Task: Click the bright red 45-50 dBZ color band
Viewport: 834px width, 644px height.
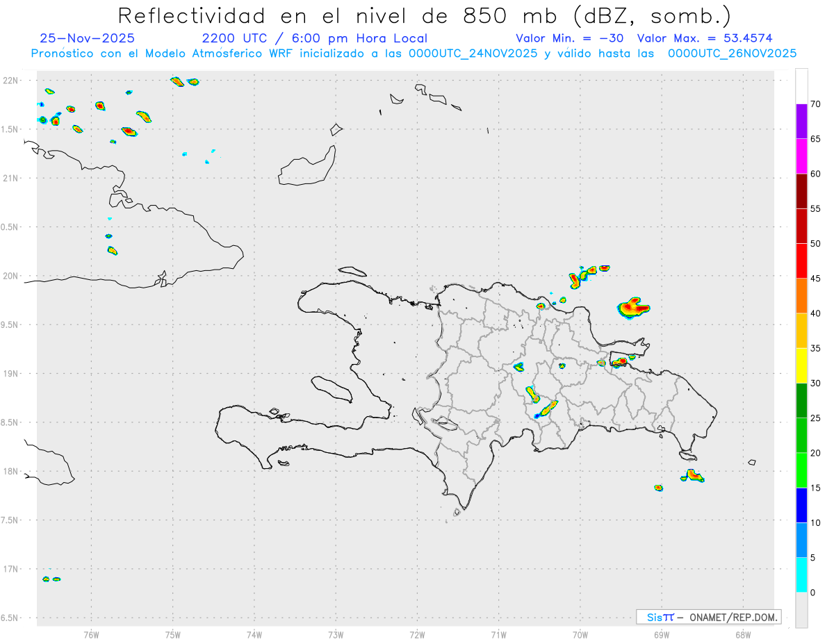Action: [x=801, y=261]
